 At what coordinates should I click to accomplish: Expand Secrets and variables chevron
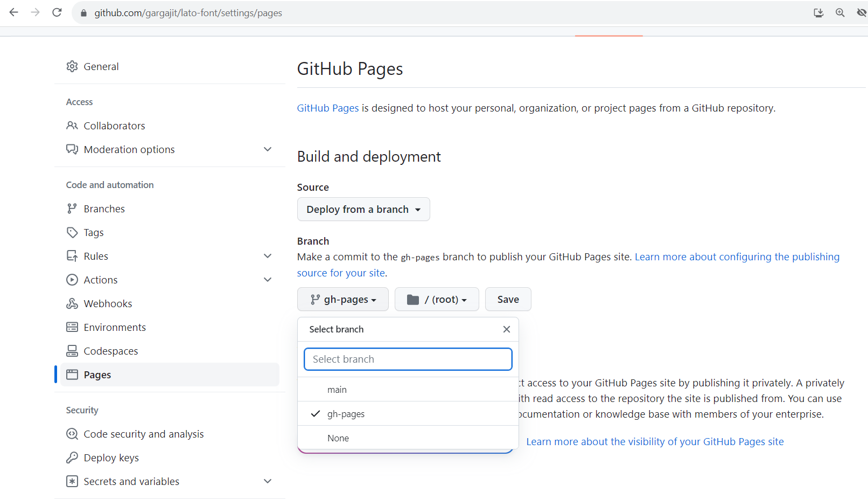pyautogui.click(x=268, y=481)
